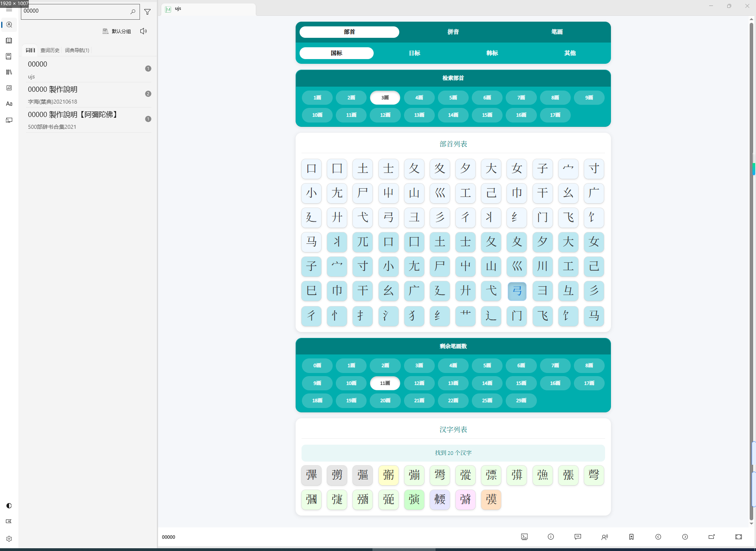Open the filter funnel icon

pyautogui.click(x=147, y=12)
